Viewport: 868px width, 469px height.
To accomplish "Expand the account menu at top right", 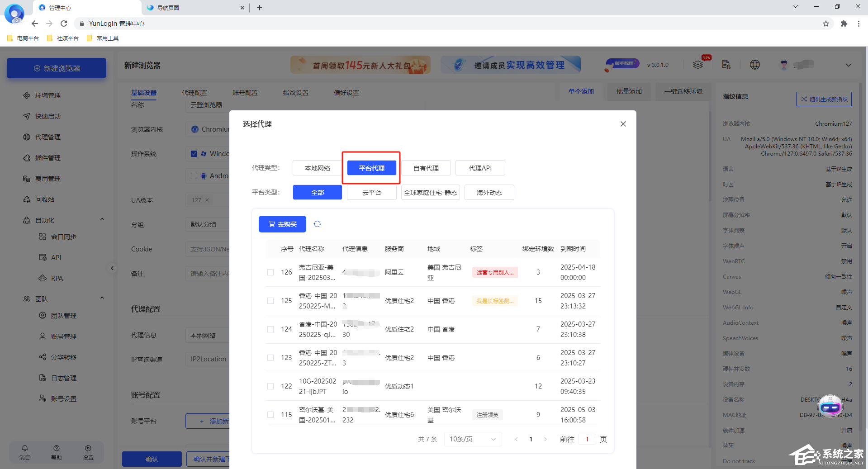I will pyautogui.click(x=848, y=65).
